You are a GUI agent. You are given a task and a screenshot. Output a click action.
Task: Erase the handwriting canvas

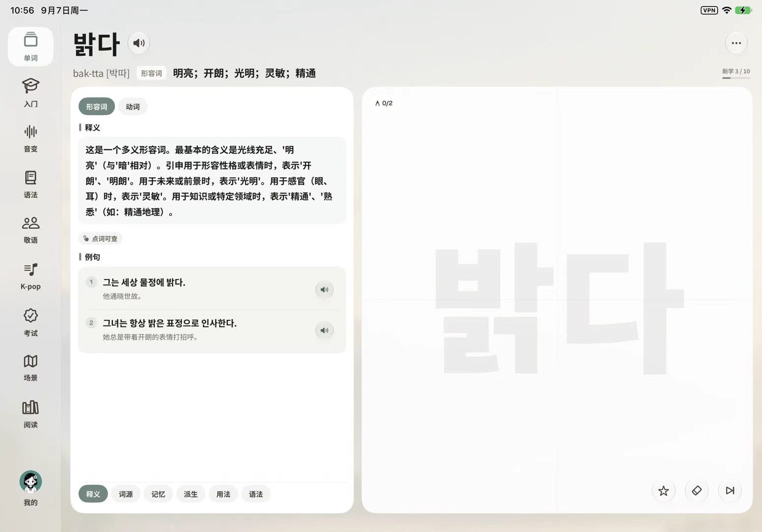coord(697,491)
